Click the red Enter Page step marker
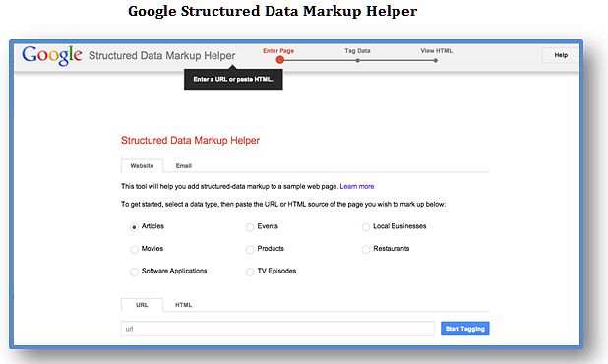608x364 pixels. coord(280,60)
